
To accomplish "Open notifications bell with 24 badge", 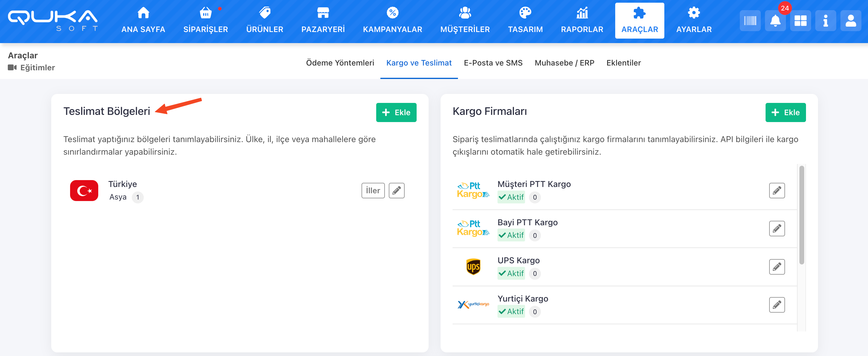I will tap(775, 21).
